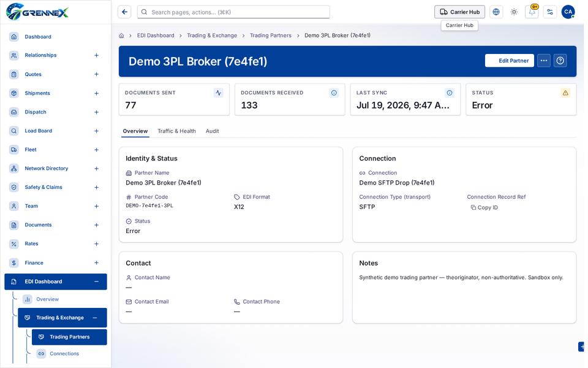
Task: Click the back arrow button
Action: click(x=124, y=12)
